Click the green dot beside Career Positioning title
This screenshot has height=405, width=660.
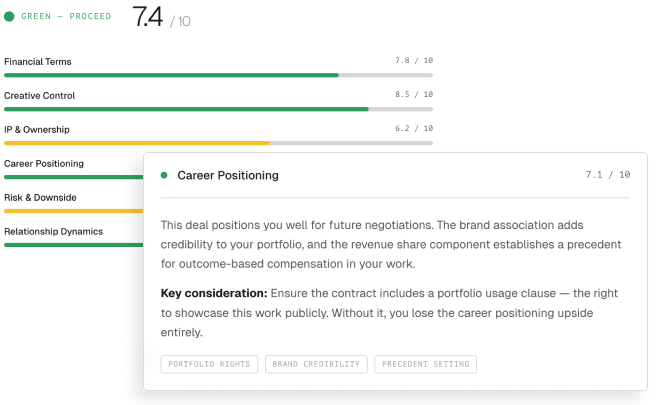[x=164, y=175]
